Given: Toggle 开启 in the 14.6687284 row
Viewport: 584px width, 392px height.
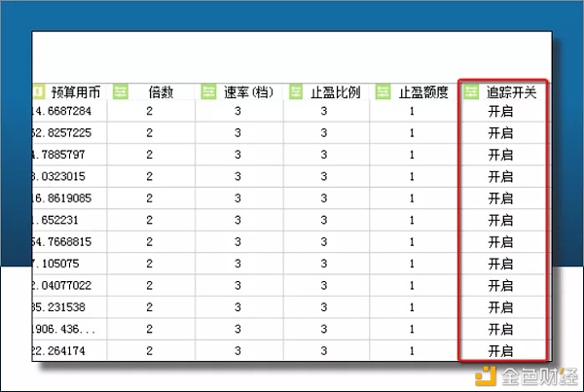Looking at the screenshot, I should pos(500,111).
